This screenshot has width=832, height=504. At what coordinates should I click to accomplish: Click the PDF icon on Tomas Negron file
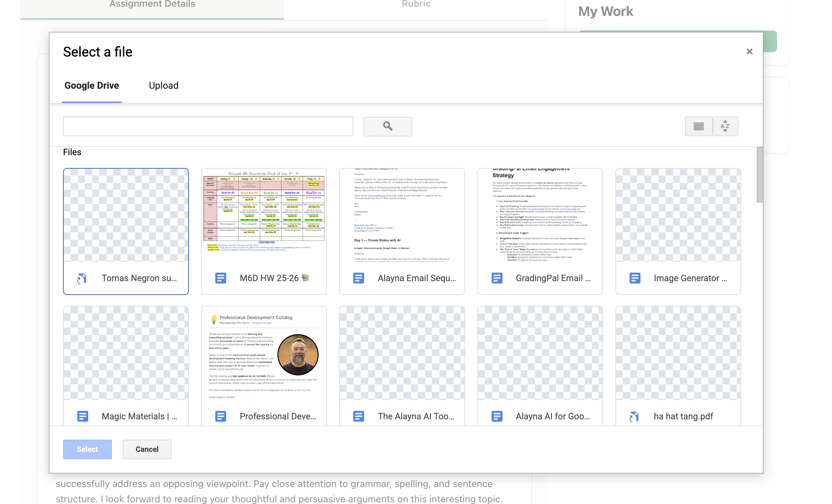pyautogui.click(x=82, y=278)
